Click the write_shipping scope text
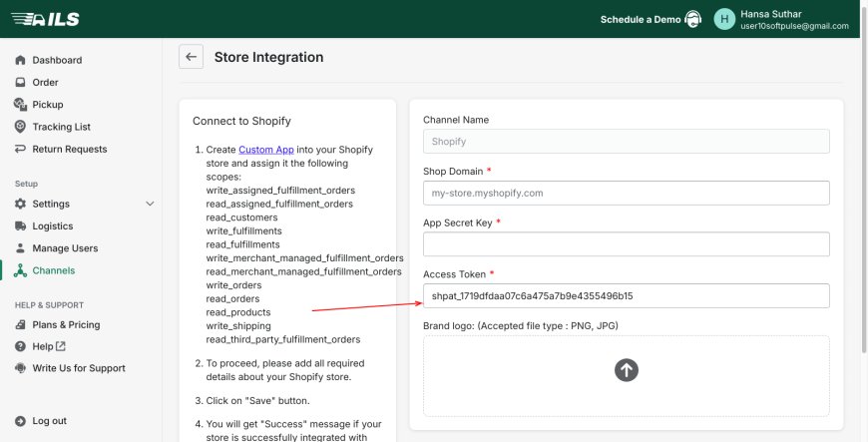This screenshot has height=442, width=868. pyautogui.click(x=238, y=326)
